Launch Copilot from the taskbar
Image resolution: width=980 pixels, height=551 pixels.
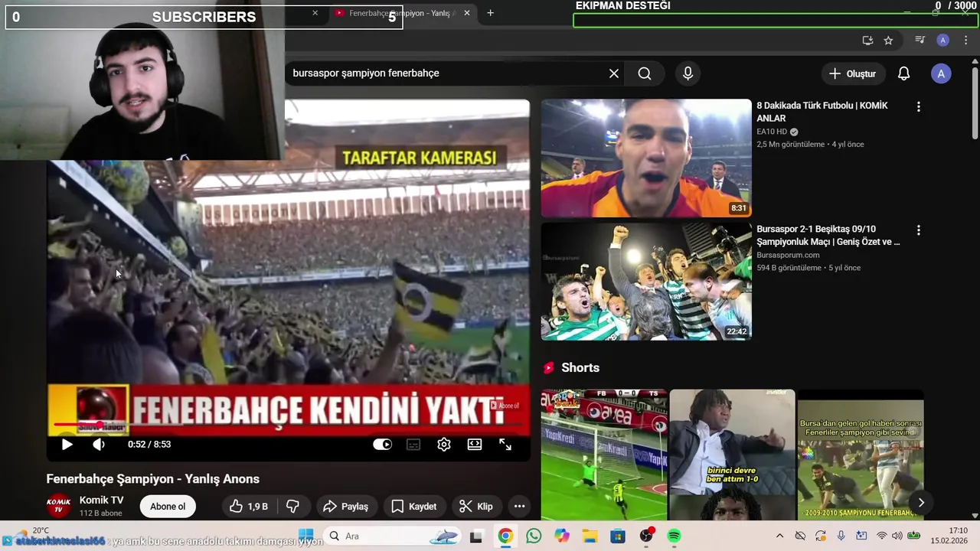562,536
